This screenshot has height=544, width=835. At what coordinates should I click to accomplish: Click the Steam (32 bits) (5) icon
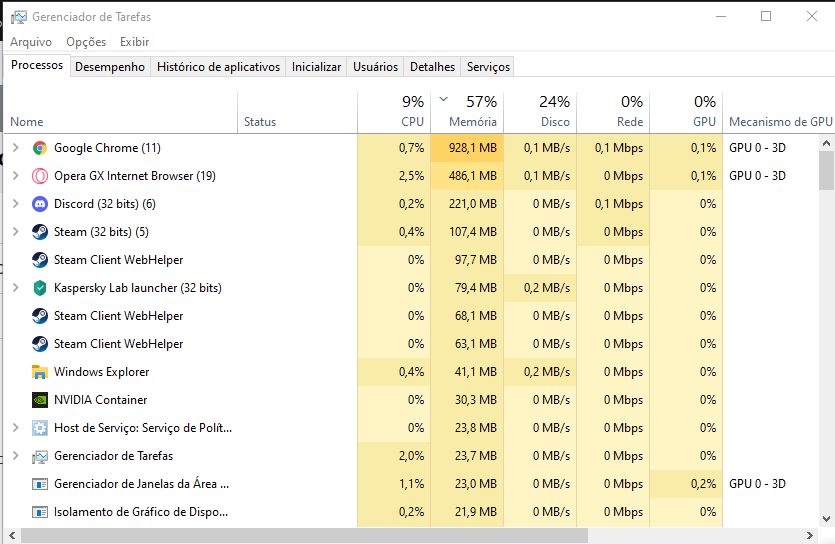[39, 232]
